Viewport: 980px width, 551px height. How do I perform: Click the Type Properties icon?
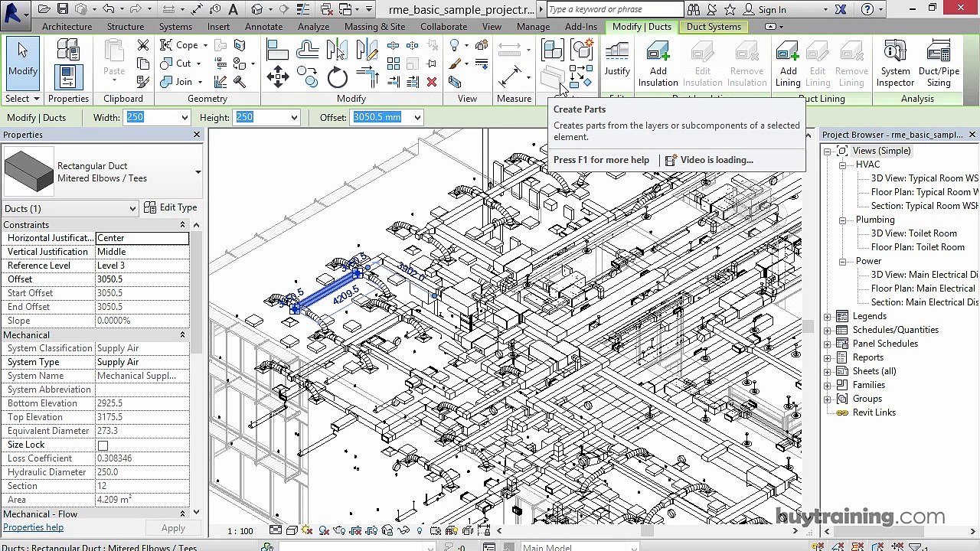click(68, 51)
